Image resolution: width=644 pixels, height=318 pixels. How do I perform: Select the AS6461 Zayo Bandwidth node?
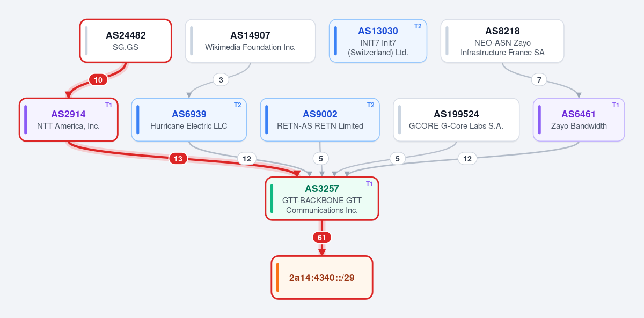click(579, 120)
